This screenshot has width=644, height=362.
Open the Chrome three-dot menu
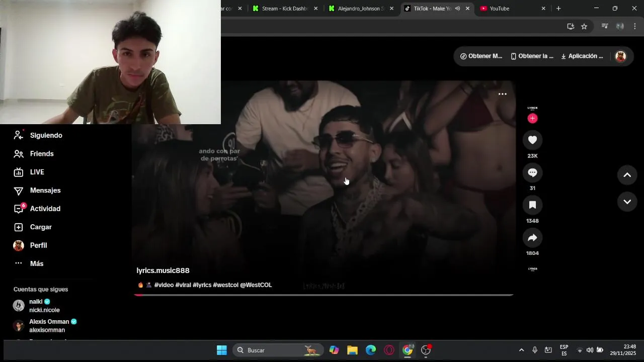(x=635, y=27)
